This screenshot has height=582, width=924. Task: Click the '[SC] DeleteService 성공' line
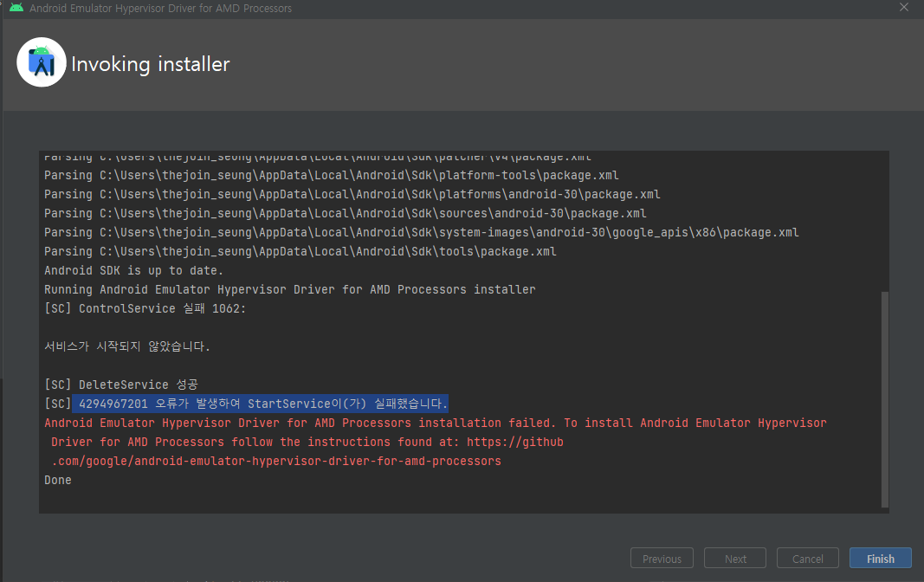coord(120,385)
